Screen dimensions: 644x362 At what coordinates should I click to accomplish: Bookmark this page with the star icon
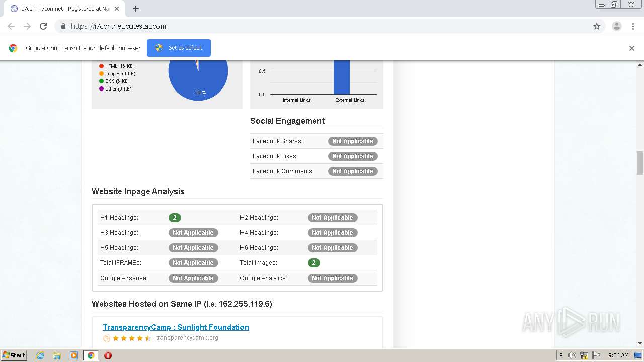click(x=597, y=26)
